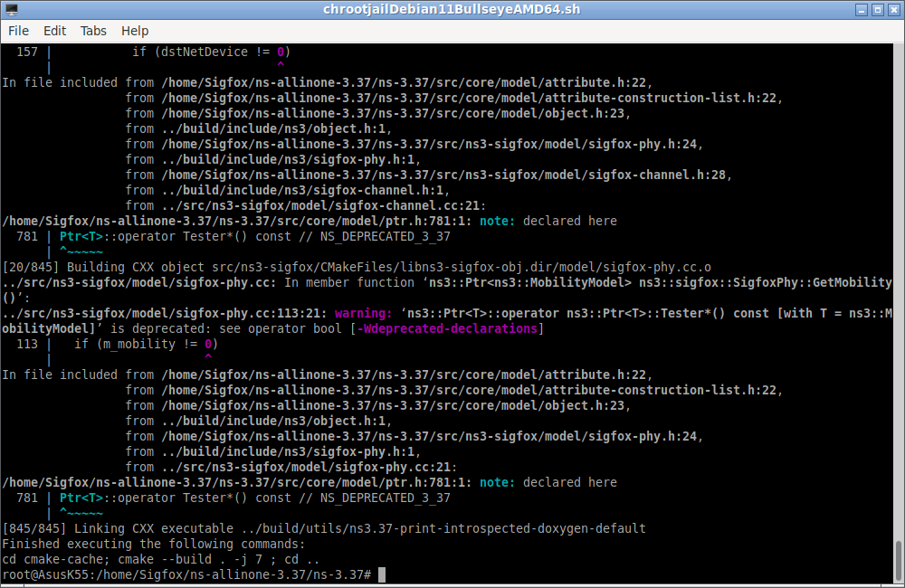
Task: Click 'from ../src/ns3-sigfox/model/sigfox-phy.cc:21:' line
Action: pyautogui.click(x=291, y=468)
